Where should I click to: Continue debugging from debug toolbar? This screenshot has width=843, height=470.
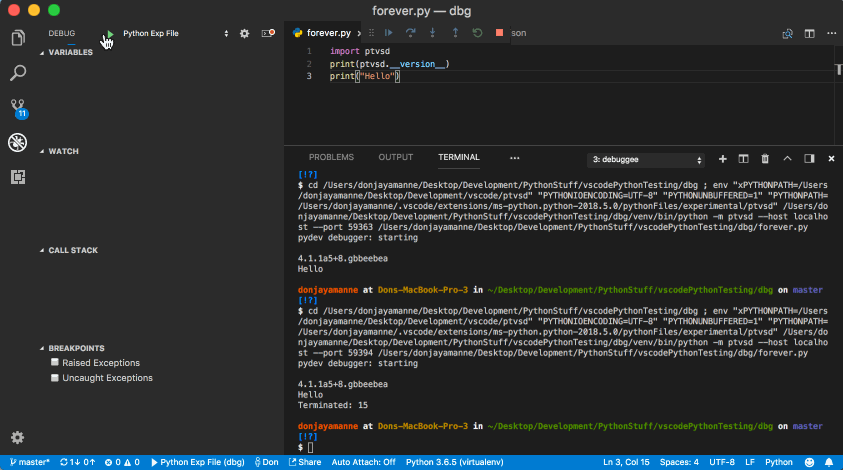pyautogui.click(x=388, y=33)
